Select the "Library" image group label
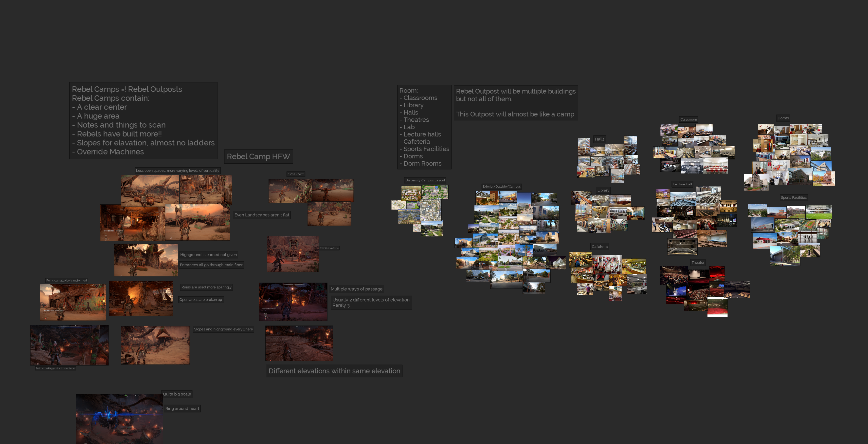Viewport: 868px width, 444px height. (603, 190)
